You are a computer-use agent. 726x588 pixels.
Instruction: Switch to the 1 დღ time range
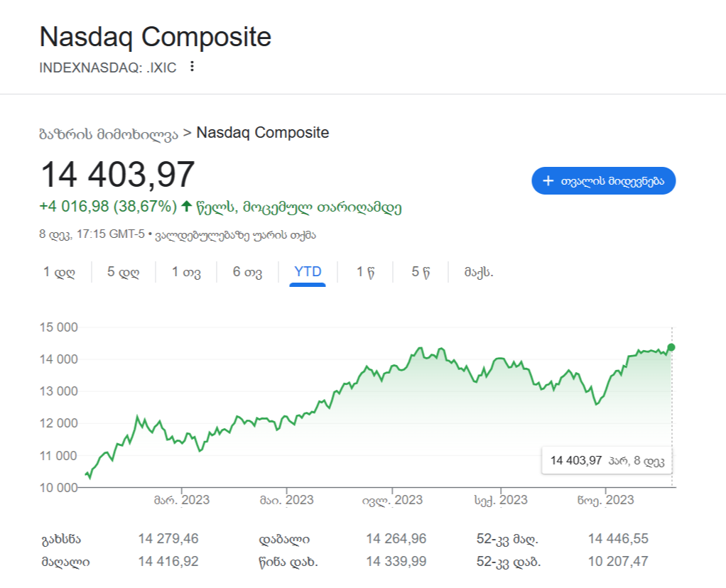click(x=59, y=272)
